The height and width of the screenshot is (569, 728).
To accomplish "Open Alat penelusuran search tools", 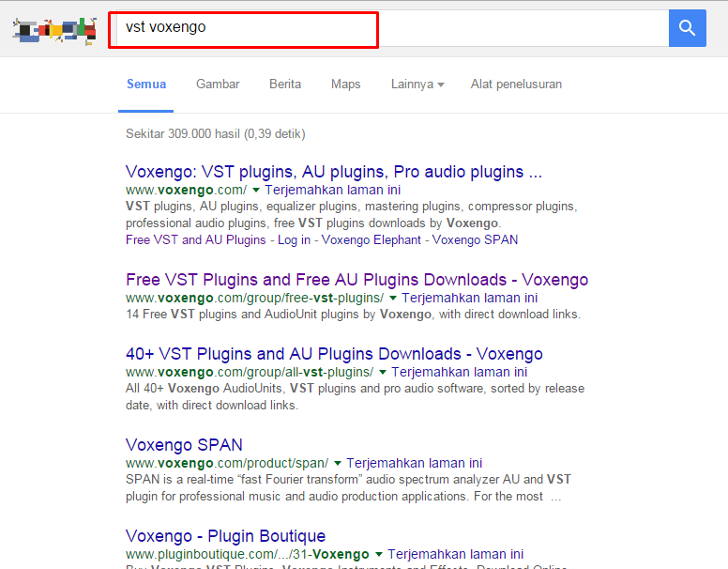I will [516, 85].
